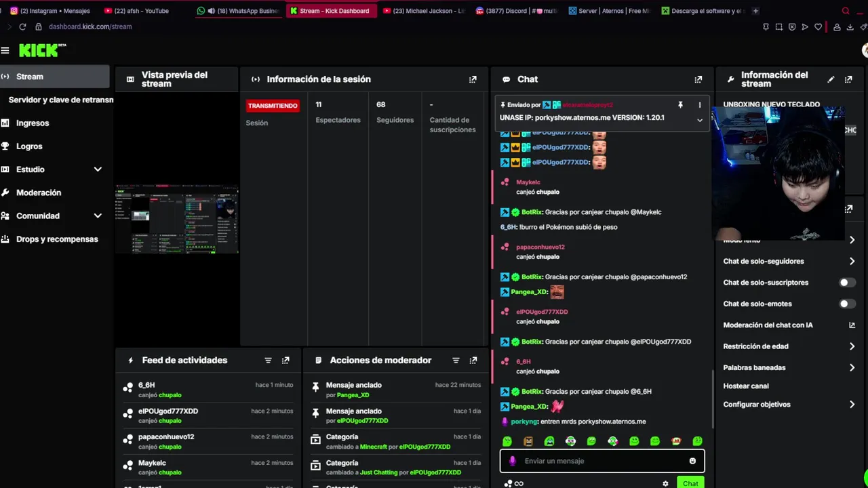868x488 pixels.
Task: Pop out the Acciones de moderador panel
Action: [473, 361]
